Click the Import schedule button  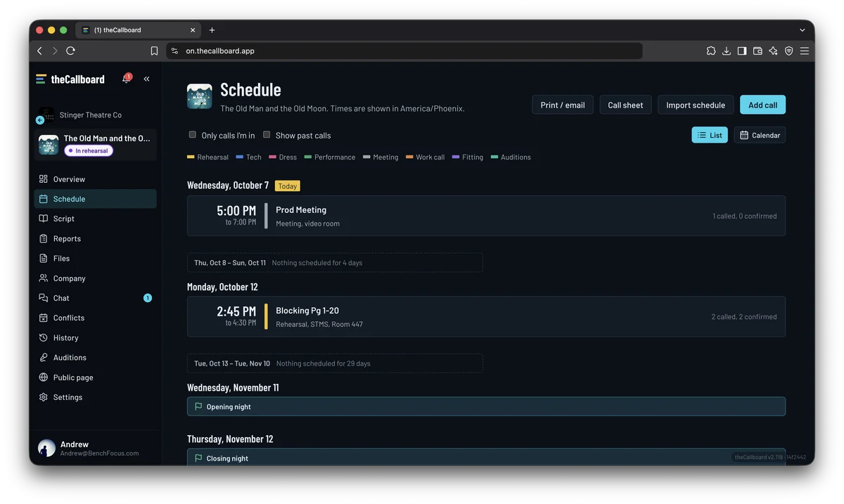pyautogui.click(x=696, y=105)
